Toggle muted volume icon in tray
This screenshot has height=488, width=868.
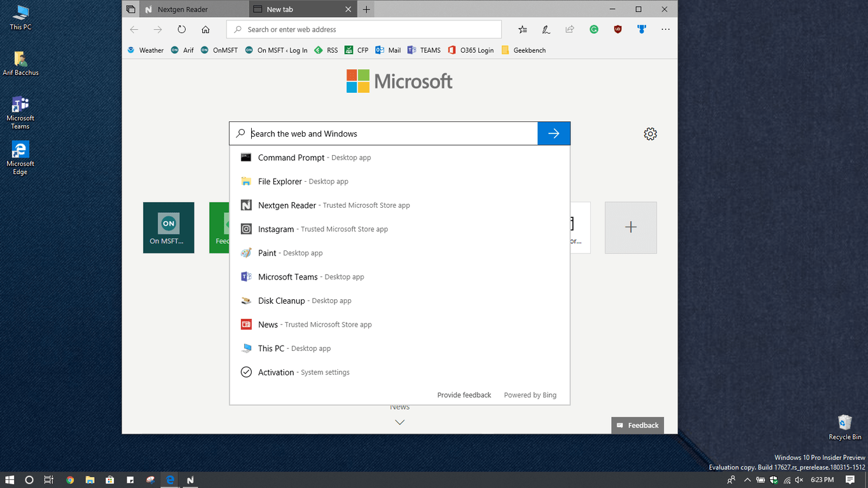click(799, 480)
